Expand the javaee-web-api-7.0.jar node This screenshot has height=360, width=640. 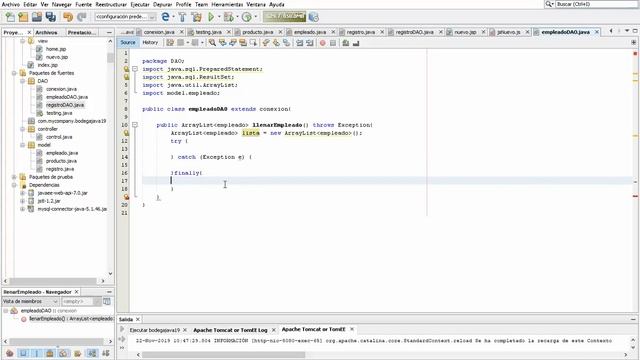[23, 193]
